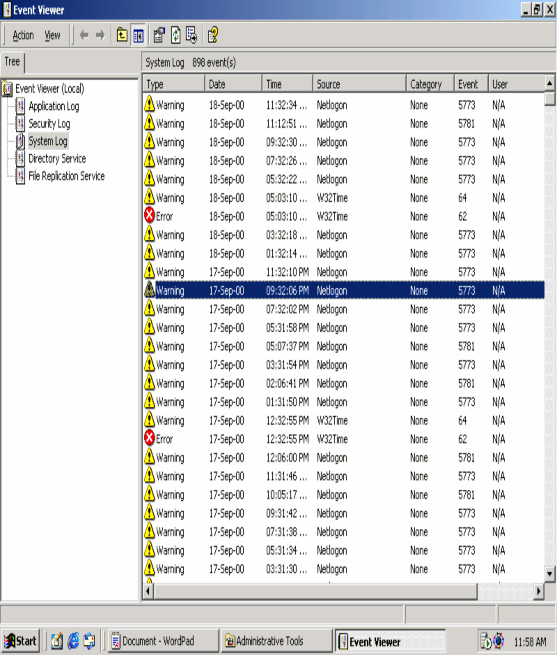This screenshot has height=655, width=557.
Task: Toggle the Show/Hide Console Tree button
Action: click(x=138, y=35)
